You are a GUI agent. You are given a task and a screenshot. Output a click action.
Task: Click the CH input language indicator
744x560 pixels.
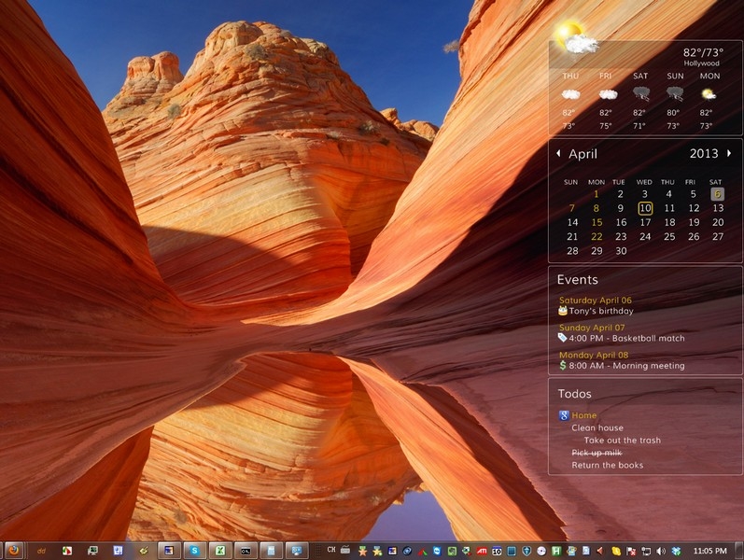(x=331, y=550)
